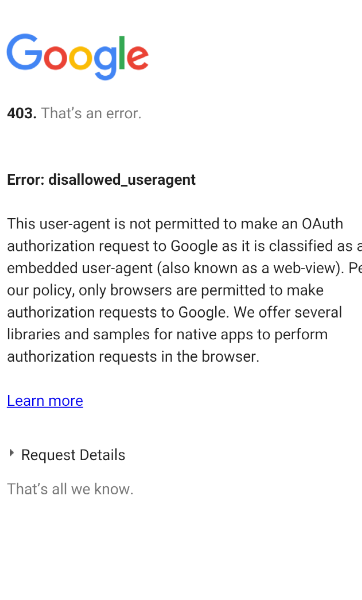Image resolution: width=362 pixels, height=600 pixels.
Task: Click the green letter l in logo
Action: (122, 52)
